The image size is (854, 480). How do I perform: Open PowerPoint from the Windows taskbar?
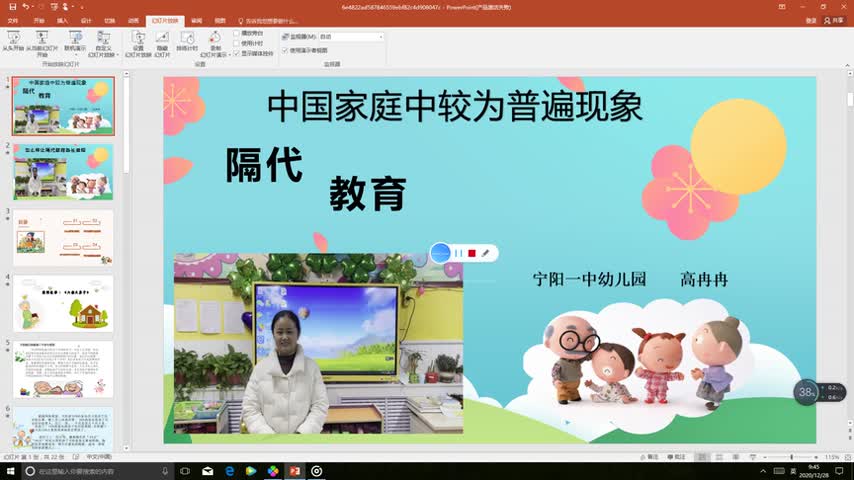[295, 471]
